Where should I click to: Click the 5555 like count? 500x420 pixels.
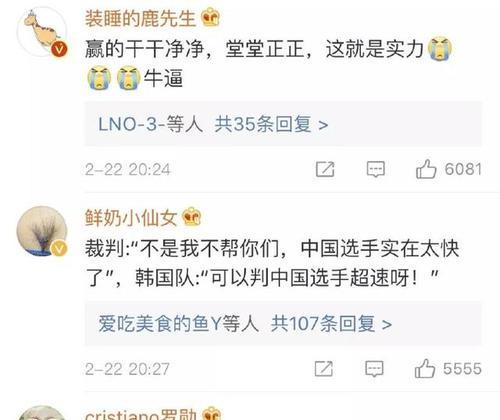click(462, 369)
